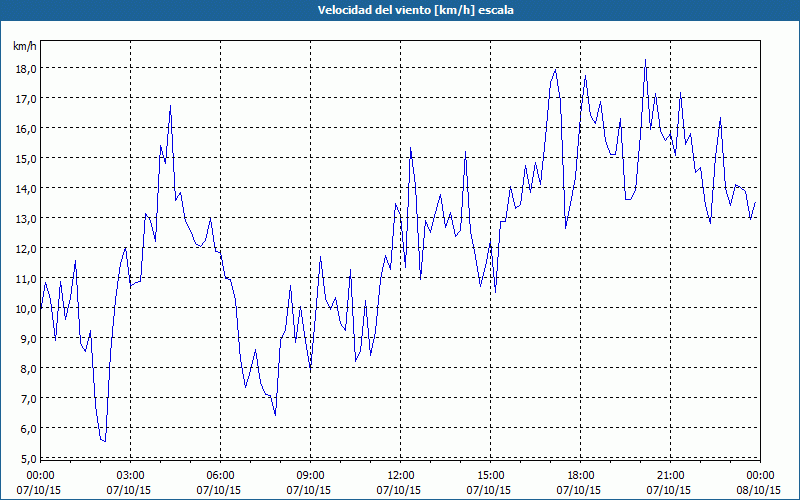Click the '11,0' vertical axis label
Image resolution: width=800 pixels, height=500 pixels.
pos(26,279)
